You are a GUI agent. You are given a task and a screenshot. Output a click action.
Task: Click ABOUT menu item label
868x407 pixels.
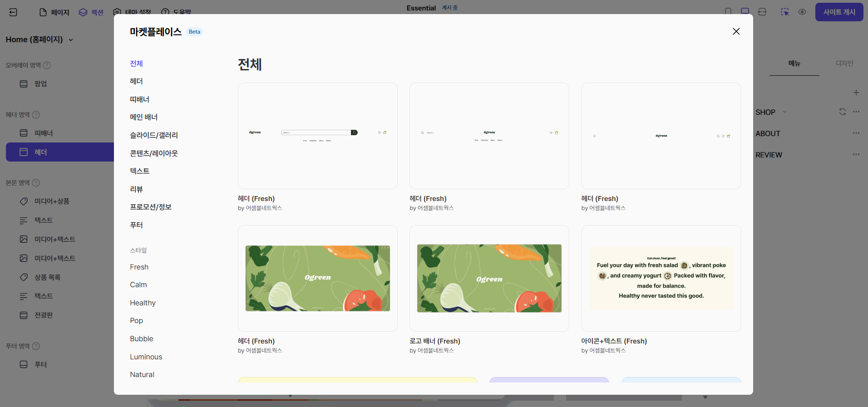click(768, 133)
